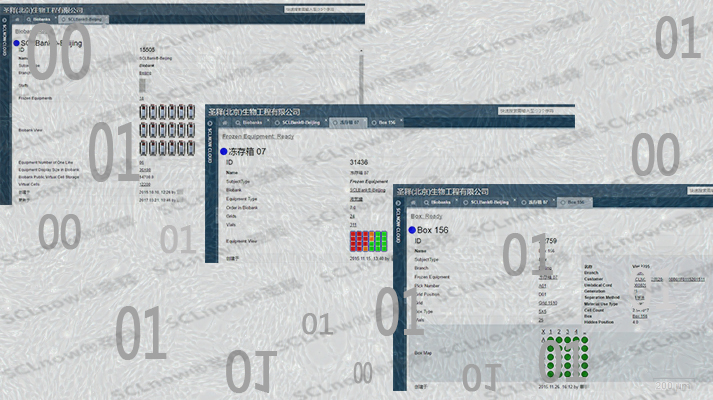Click the top-right green vial in the Box Map
This screenshot has height=400, width=713.
(x=585, y=340)
